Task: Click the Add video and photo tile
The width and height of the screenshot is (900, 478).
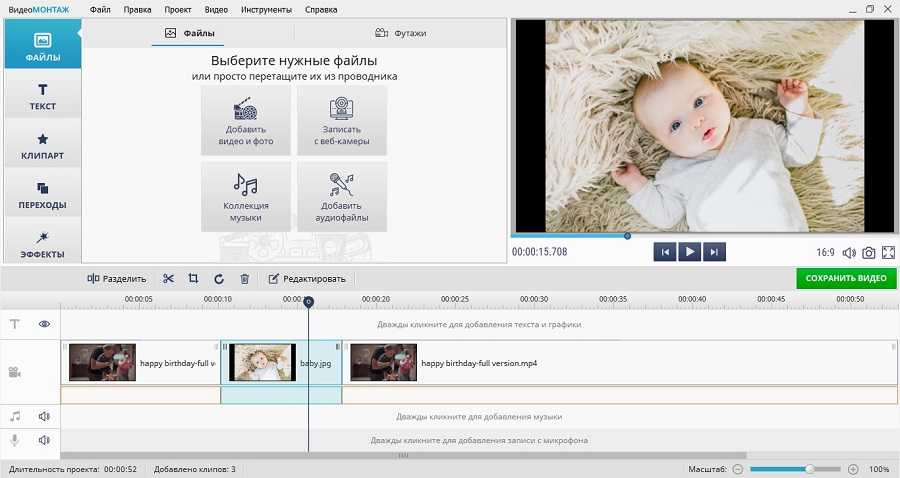Action: [245, 121]
